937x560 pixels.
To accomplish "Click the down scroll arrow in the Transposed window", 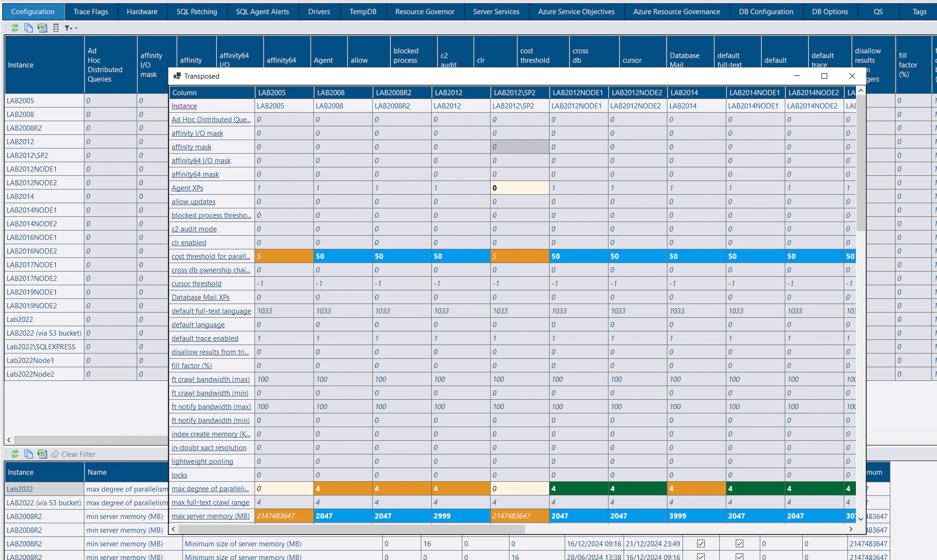I will click(861, 519).
